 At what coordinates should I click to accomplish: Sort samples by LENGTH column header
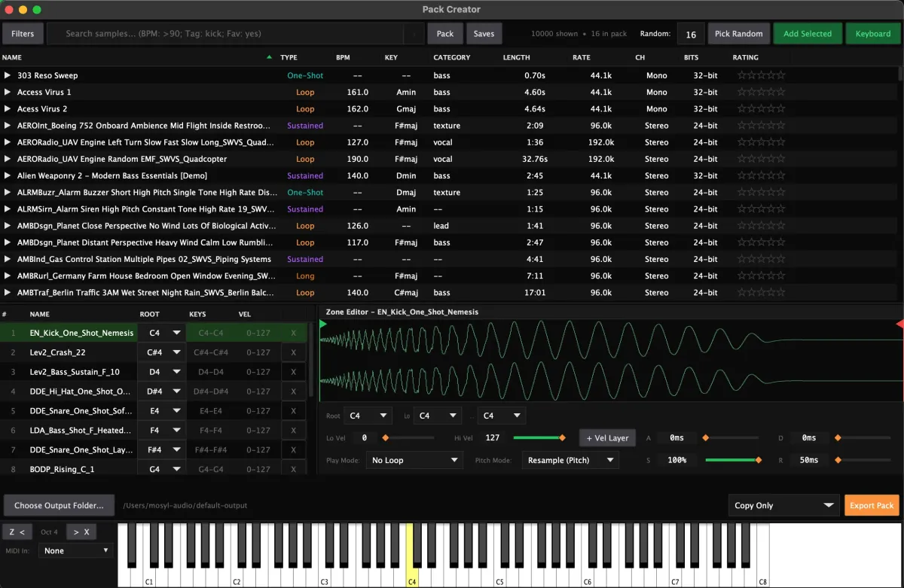pyautogui.click(x=516, y=57)
